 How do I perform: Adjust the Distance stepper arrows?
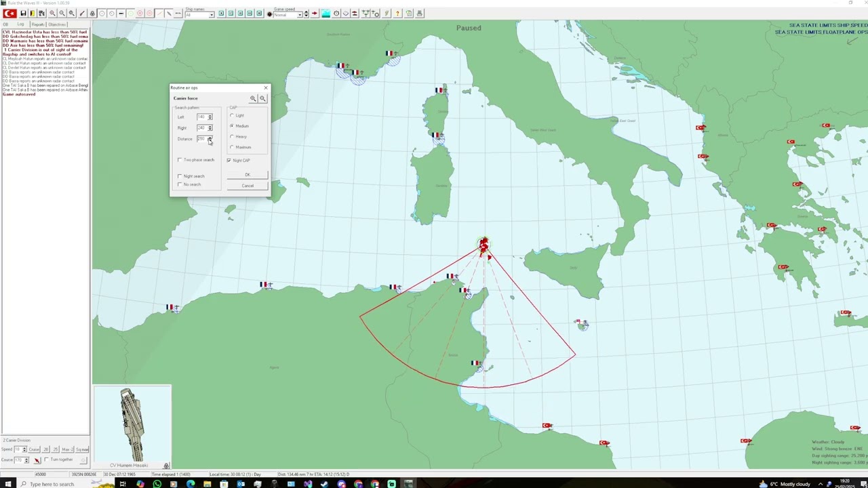pos(210,139)
